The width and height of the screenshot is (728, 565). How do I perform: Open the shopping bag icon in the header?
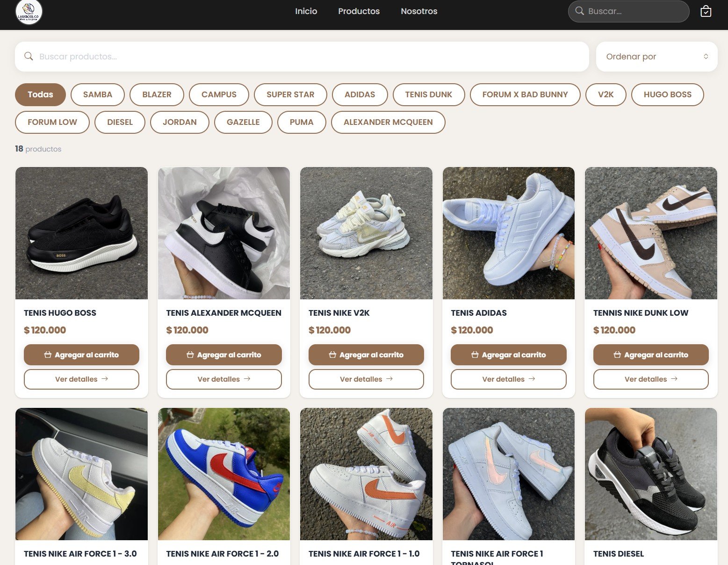(x=706, y=11)
